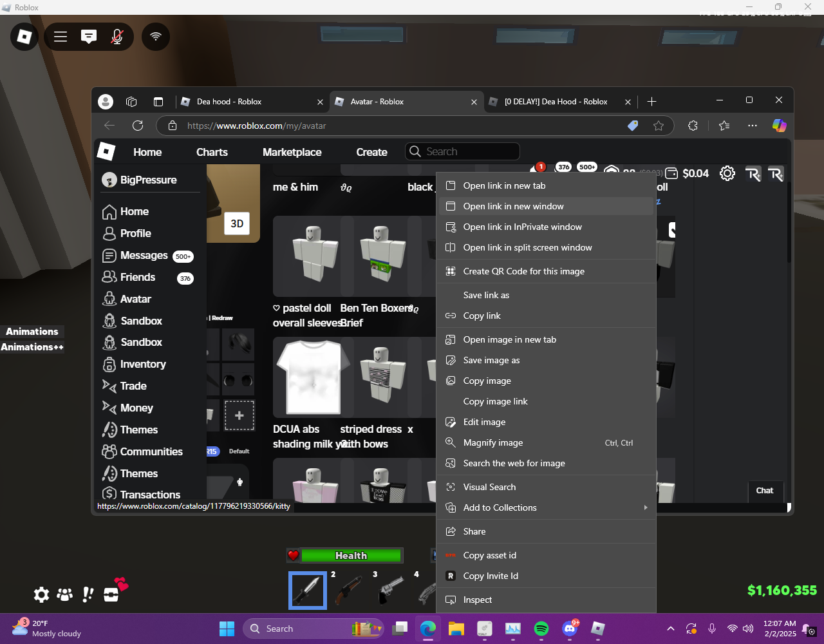The width and height of the screenshot is (824, 644).
Task: Open the Favorites list icon
Action: pyautogui.click(x=724, y=126)
